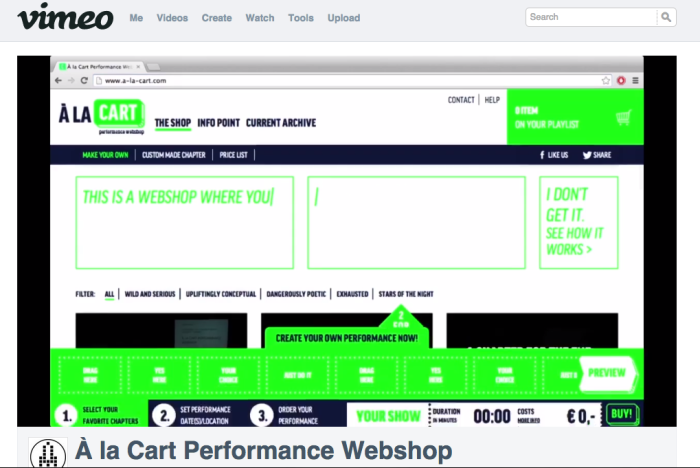Filter by UPLIFTINGLY CONCEPTUAL

(221, 294)
